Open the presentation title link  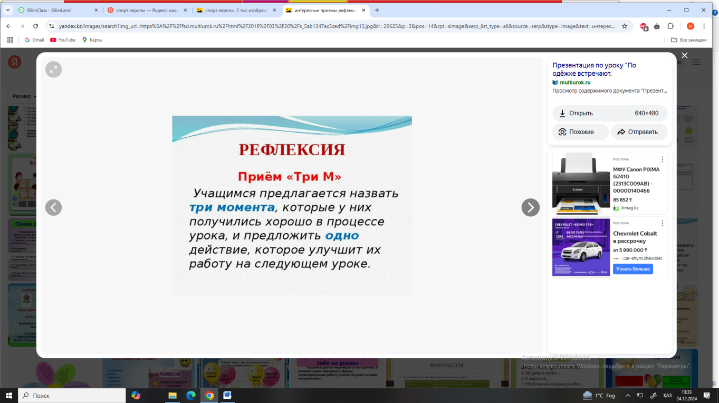pyautogui.click(x=607, y=68)
